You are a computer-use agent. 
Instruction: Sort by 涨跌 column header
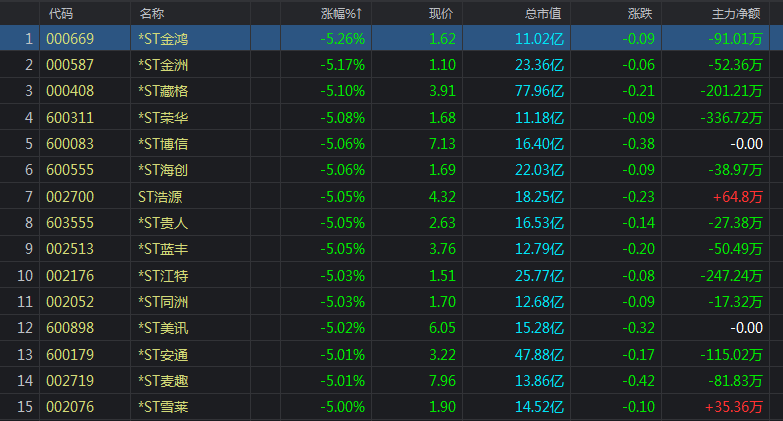(x=640, y=13)
